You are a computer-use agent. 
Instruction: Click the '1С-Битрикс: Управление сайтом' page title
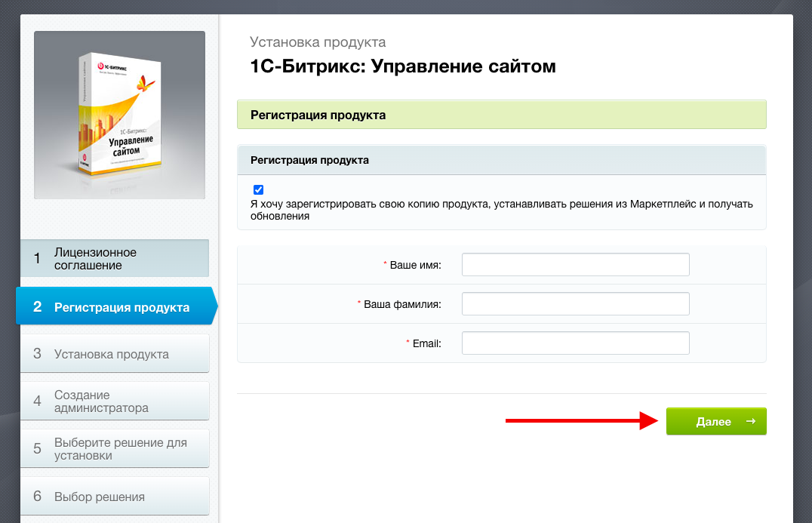402,66
